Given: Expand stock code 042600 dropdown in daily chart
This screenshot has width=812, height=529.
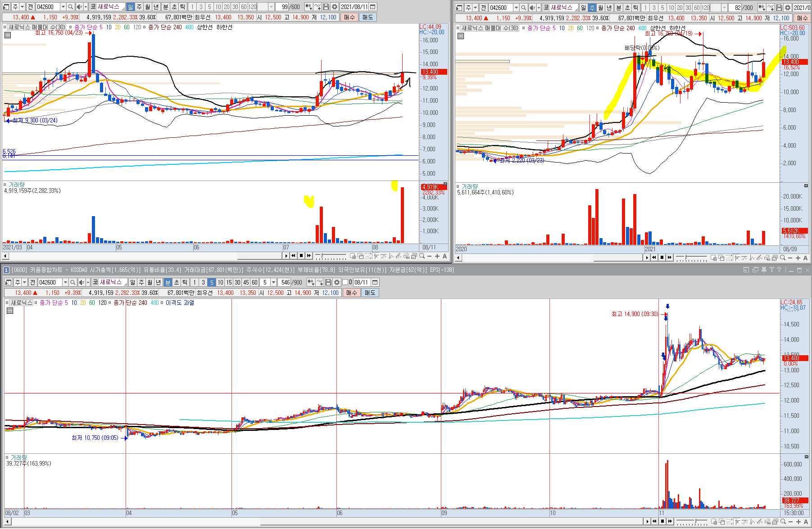Looking at the screenshot, I should [x=63, y=7].
